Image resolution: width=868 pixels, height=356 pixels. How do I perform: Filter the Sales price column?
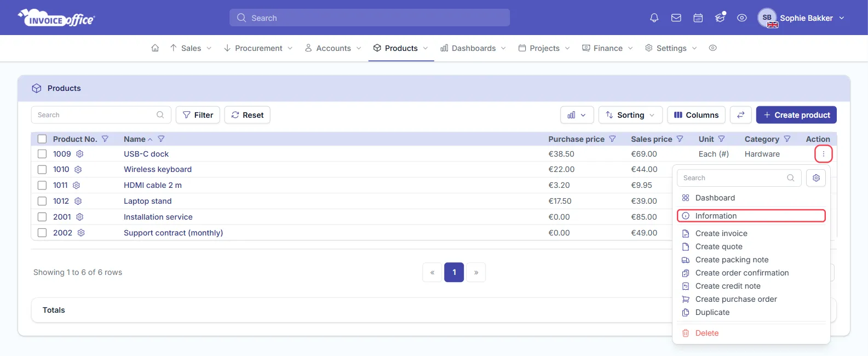680,139
